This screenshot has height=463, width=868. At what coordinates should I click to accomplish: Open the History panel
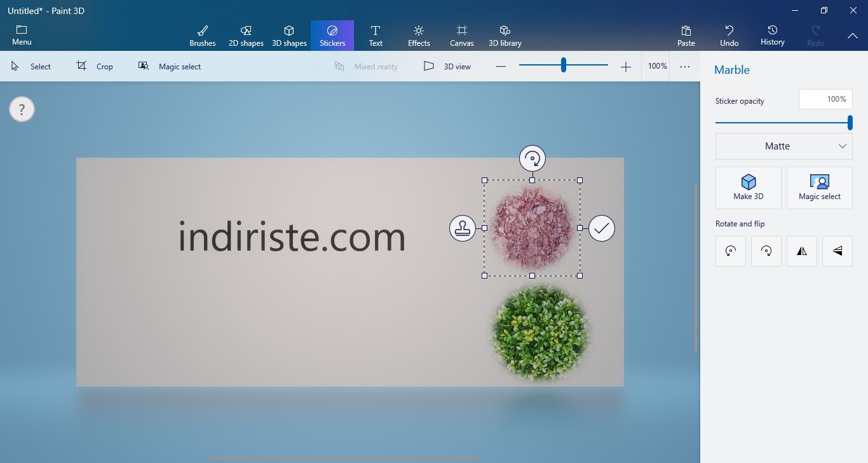point(773,36)
